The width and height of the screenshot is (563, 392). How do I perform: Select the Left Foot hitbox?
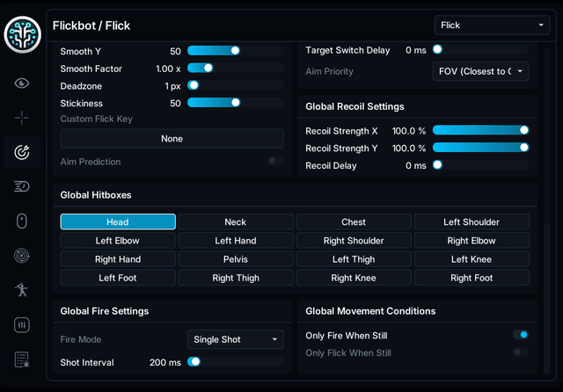[118, 278]
